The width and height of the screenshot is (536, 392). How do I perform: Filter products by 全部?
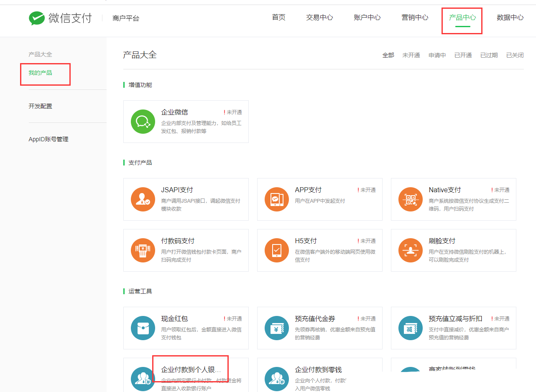click(388, 55)
